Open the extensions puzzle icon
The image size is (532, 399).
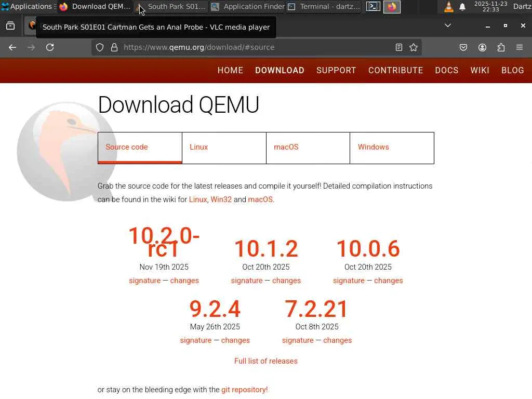(x=501, y=47)
